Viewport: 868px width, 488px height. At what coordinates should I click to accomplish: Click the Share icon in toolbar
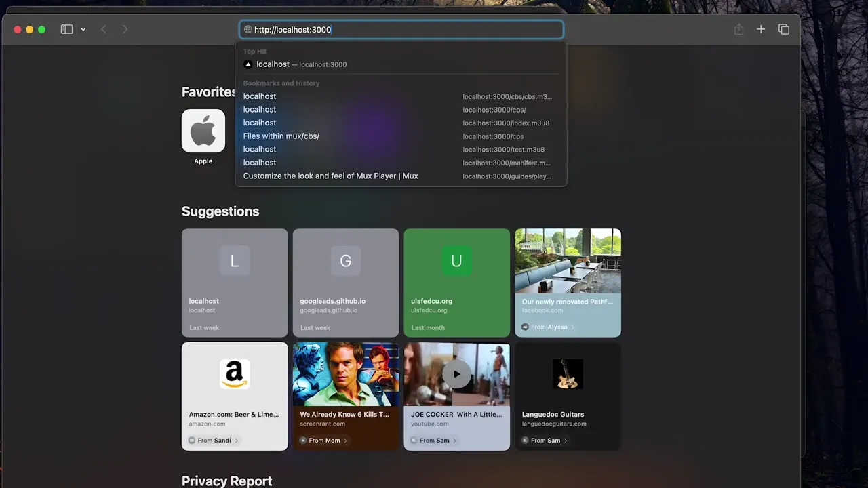pyautogui.click(x=739, y=29)
